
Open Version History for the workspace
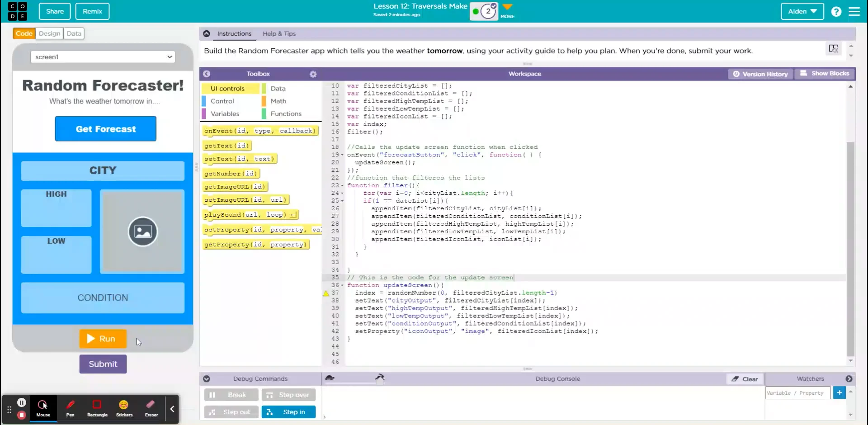point(761,74)
